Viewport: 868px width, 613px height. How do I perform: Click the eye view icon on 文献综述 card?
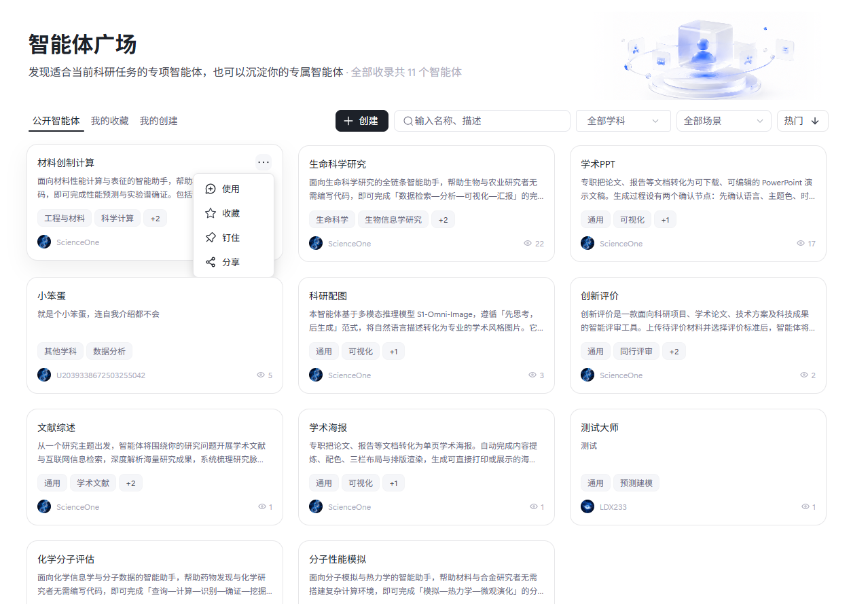tap(262, 506)
